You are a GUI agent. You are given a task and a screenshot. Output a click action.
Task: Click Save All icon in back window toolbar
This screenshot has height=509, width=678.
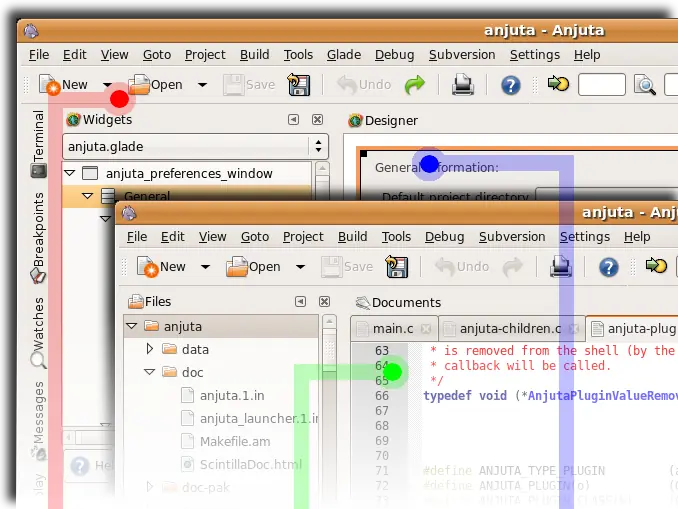tap(299, 84)
